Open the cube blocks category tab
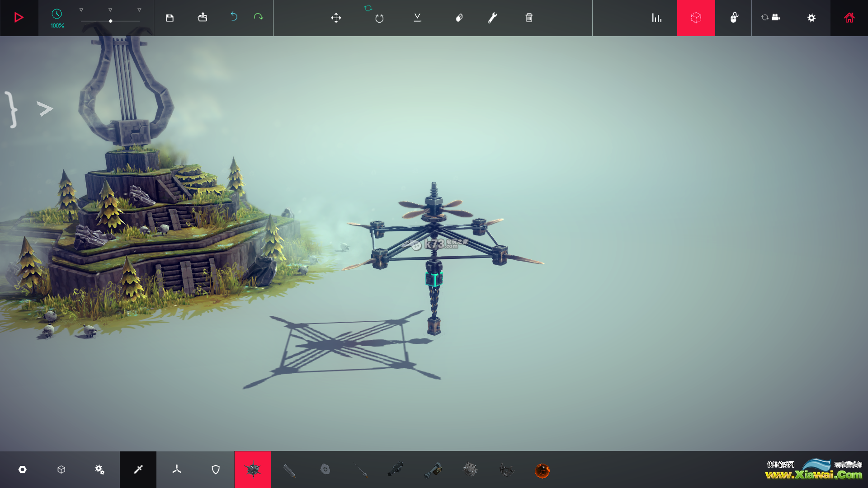868x488 pixels. pyautogui.click(x=61, y=469)
